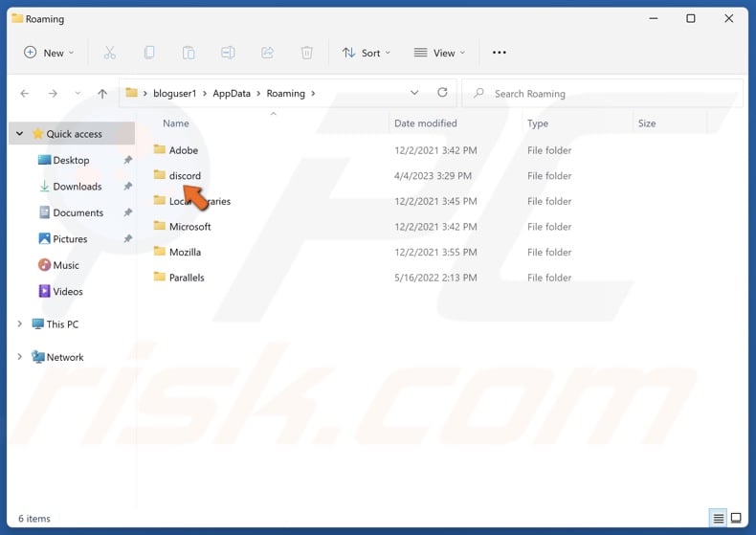
Task: Click the Search Roaming field
Action: [x=603, y=94]
